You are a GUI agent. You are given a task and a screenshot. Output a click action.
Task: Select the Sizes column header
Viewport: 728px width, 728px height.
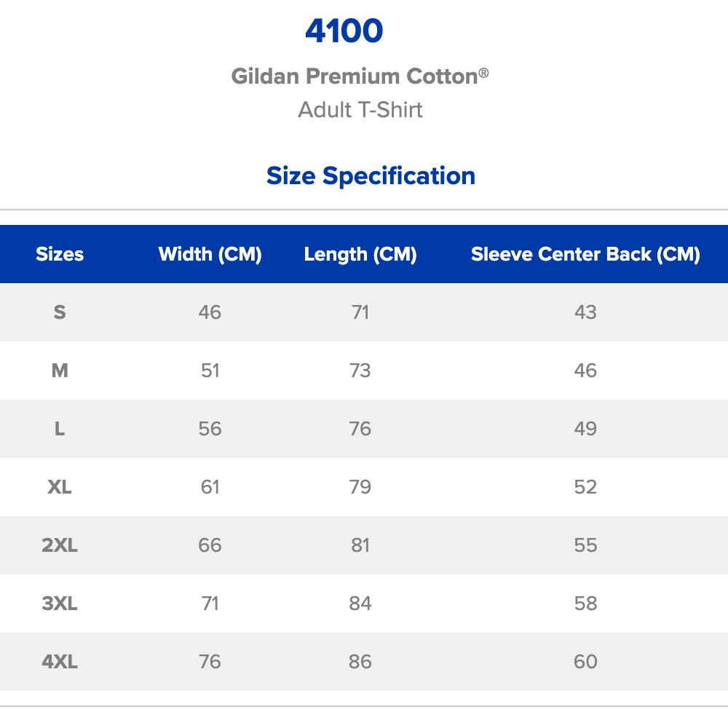60,254
